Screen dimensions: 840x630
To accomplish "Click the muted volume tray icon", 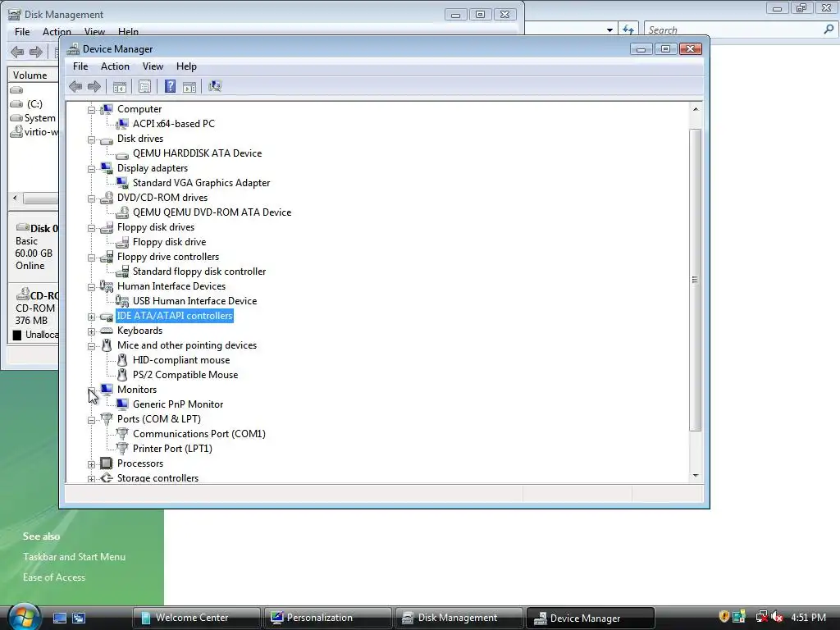I will pos(776,617).
